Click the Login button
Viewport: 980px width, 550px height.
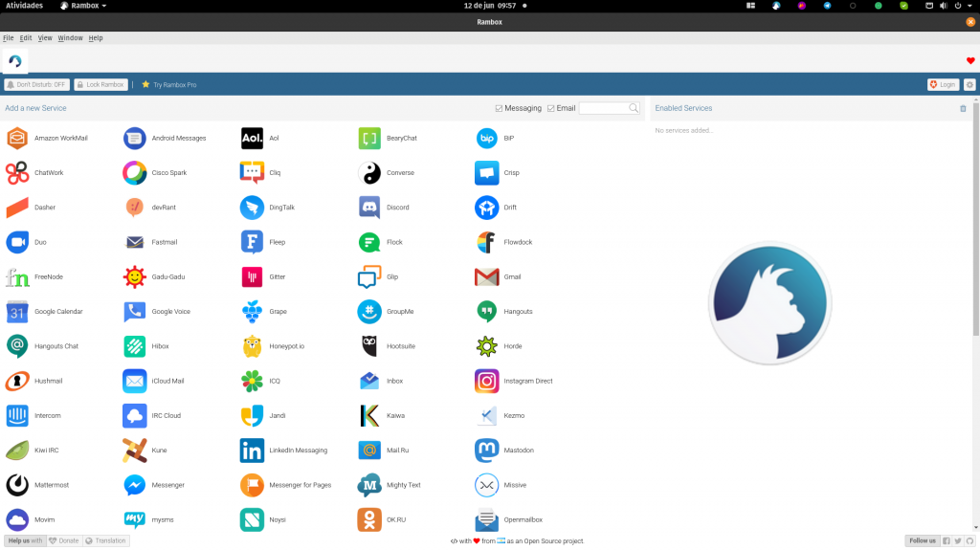pos(943,84)
